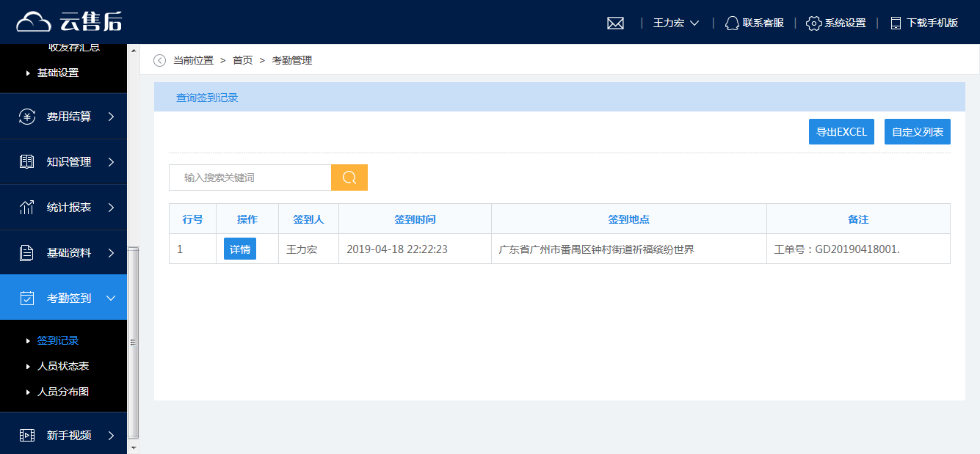Open the mail envelope icon
The width and height of the screenshot is (980, 454).
click(615, 23)
